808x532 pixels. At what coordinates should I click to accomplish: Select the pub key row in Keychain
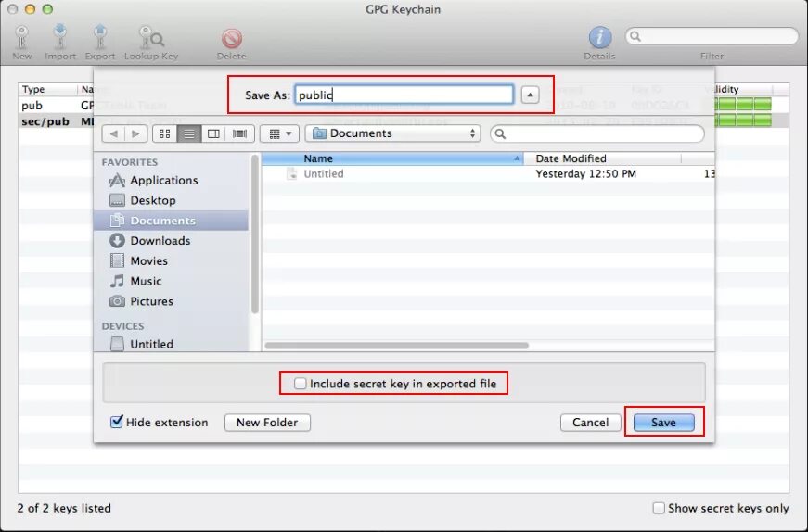pyautogui.click(x=57, y=105)
